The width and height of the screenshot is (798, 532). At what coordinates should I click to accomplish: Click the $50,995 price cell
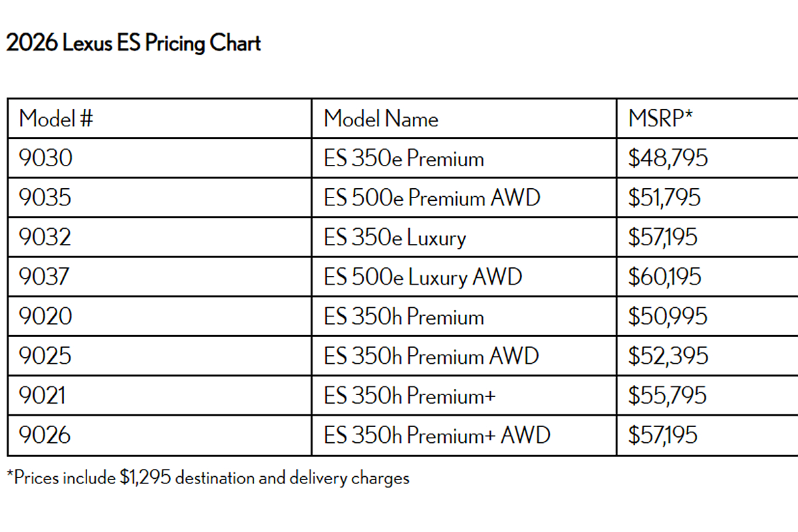pyautogui.click(x=668, y=317)
